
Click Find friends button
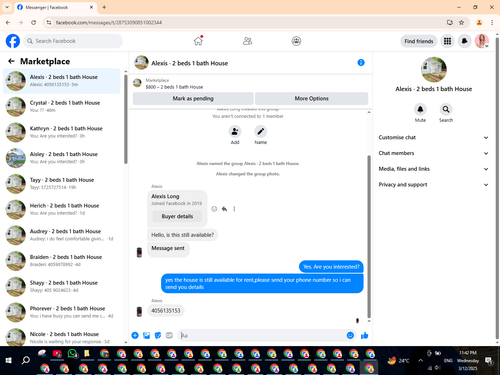(x=419, y=41)
